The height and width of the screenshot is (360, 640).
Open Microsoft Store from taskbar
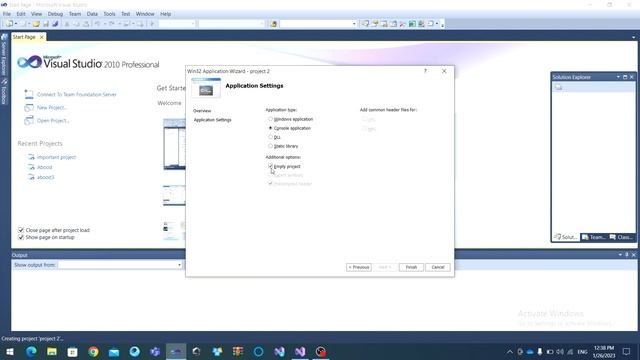tap(72, 351)
